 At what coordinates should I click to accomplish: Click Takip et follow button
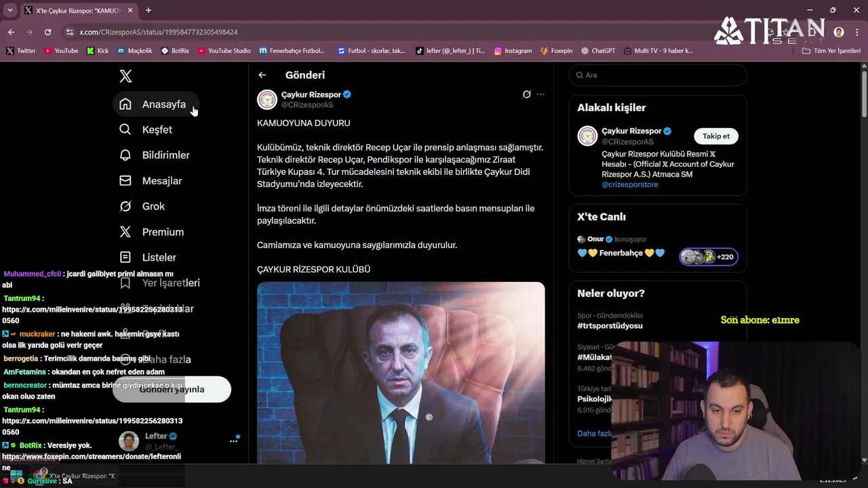click(716, 136)
